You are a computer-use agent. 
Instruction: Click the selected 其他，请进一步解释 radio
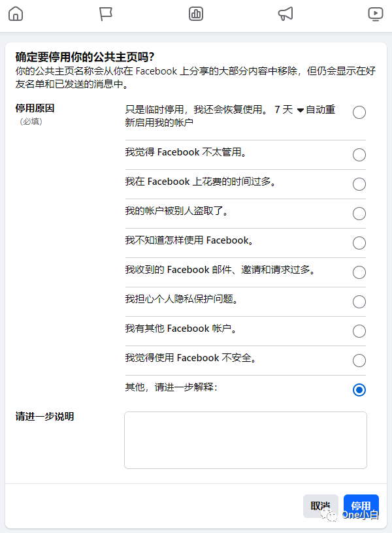pyautogui.click(x=359, y=390)
